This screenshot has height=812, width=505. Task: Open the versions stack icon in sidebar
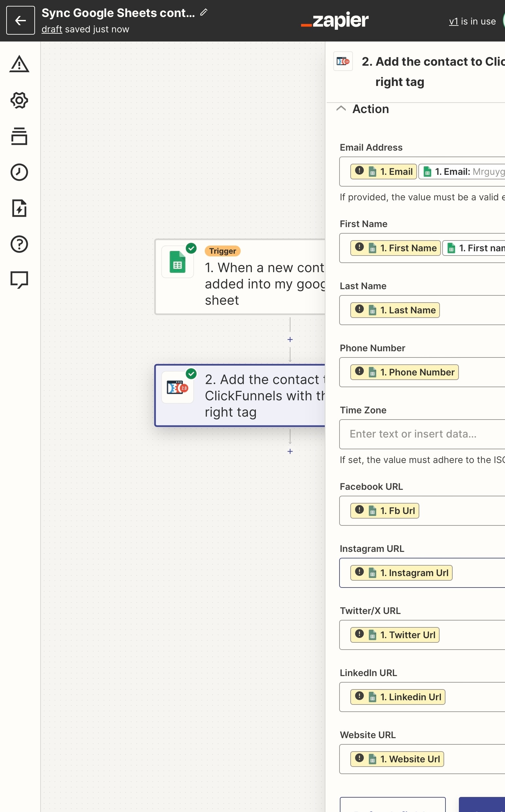19,136
